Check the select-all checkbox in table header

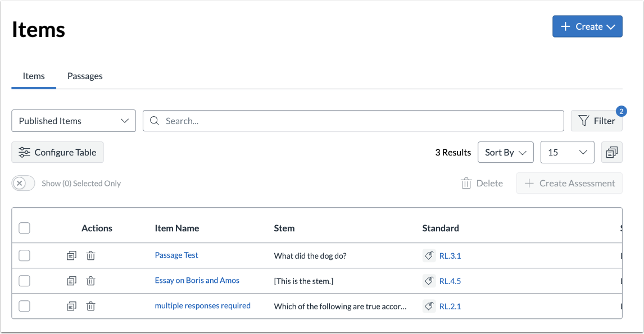(24, 228)
